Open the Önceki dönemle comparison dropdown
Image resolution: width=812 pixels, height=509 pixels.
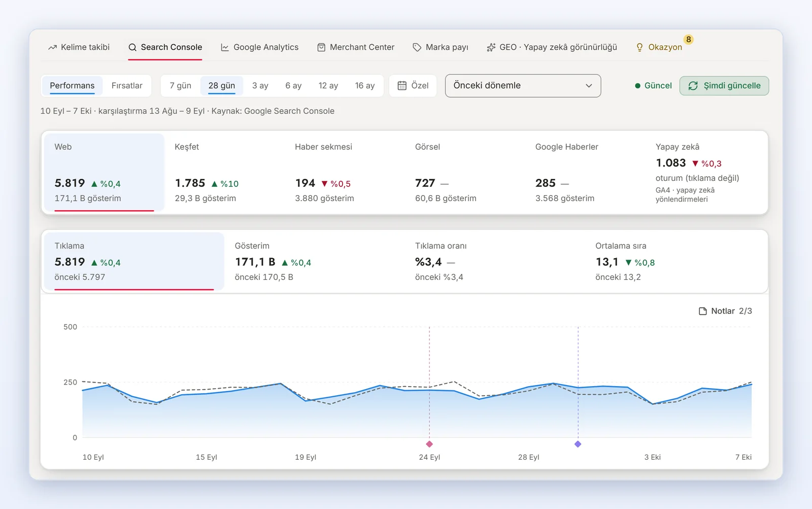pyautogui.click(x=523, y=86)
